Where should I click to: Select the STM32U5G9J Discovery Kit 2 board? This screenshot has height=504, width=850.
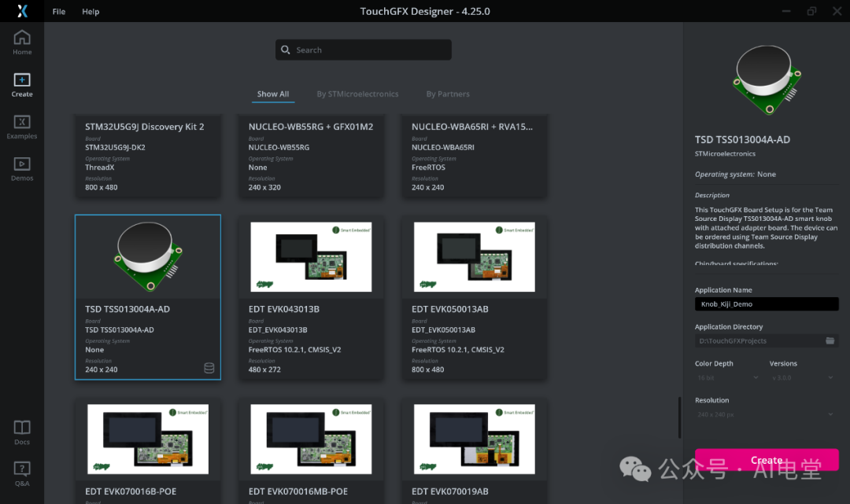[148, 156]
